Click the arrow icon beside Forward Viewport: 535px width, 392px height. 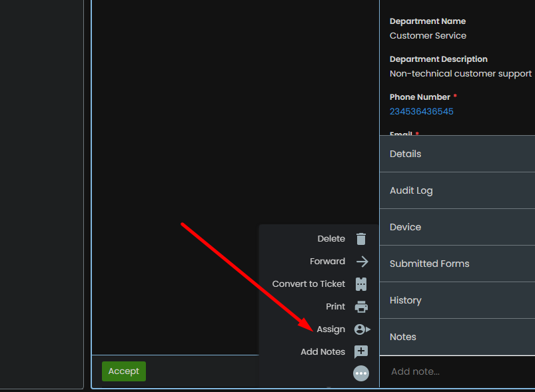362,262
